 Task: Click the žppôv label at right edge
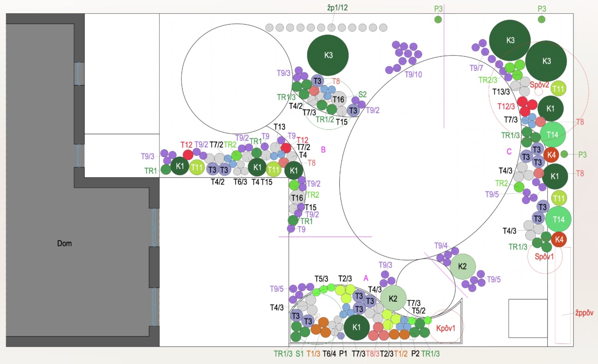click(584, 313)
